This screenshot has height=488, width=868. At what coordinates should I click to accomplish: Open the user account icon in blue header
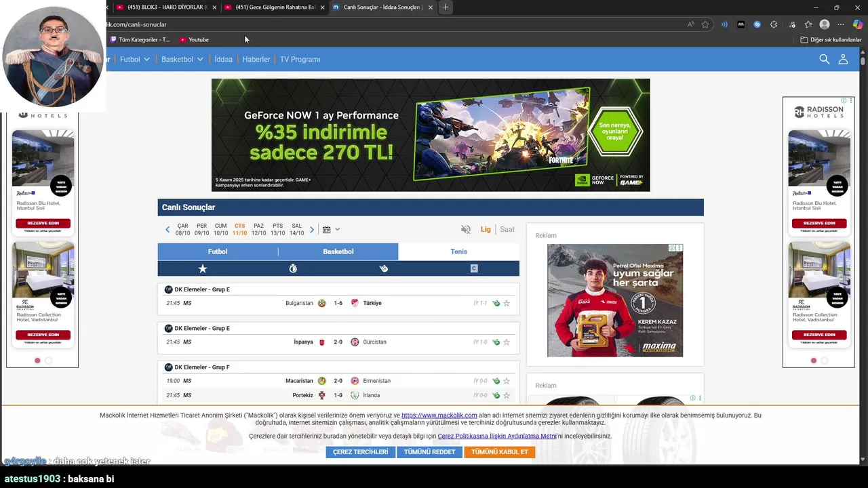point(843,59)
